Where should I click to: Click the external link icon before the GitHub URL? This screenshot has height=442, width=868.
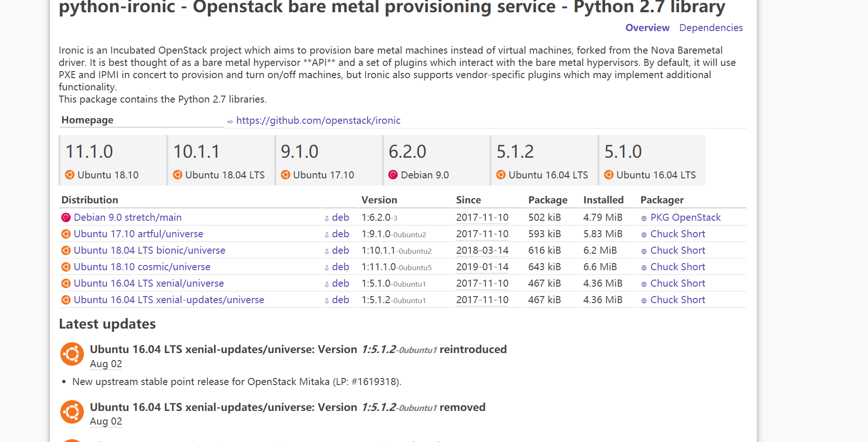(230, 121)
